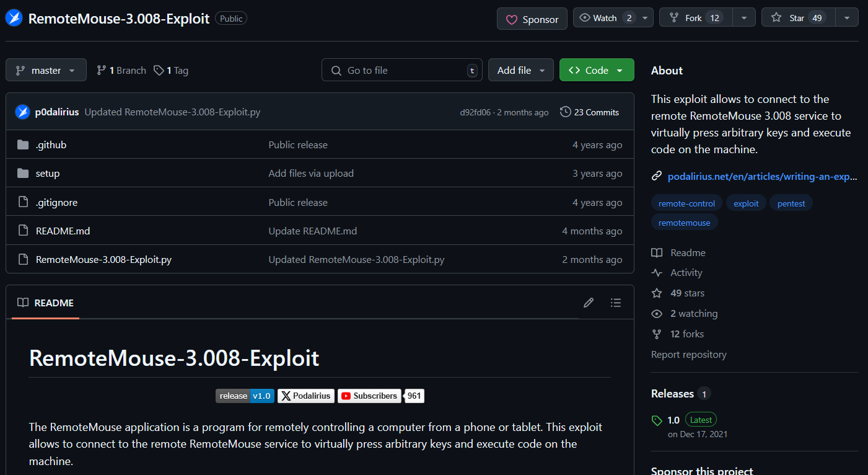Screen dimensions: 868x475
Task: Click the RemoteMouse-3.008-Exploit repository title
Action: [x=119, y=19]
